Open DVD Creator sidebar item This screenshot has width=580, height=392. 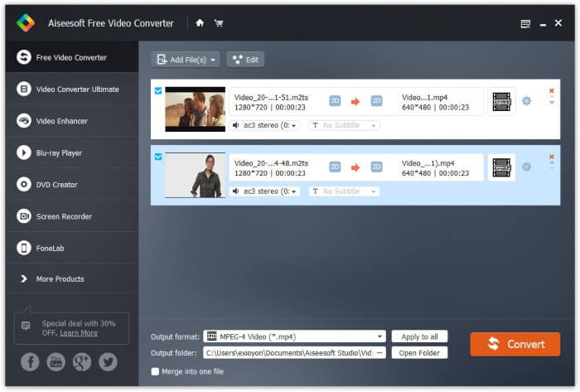tap(72, 185)
